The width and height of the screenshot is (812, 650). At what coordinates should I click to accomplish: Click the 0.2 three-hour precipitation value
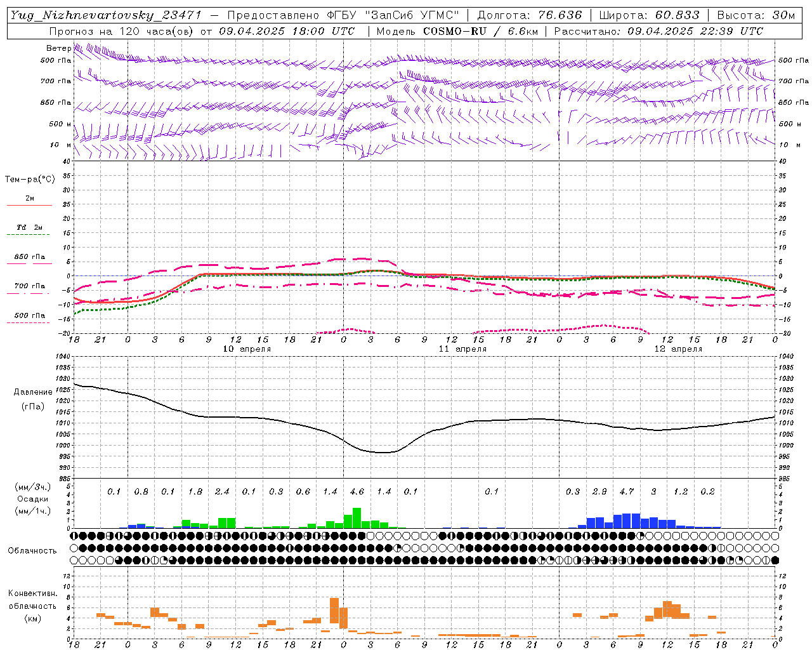707,491
